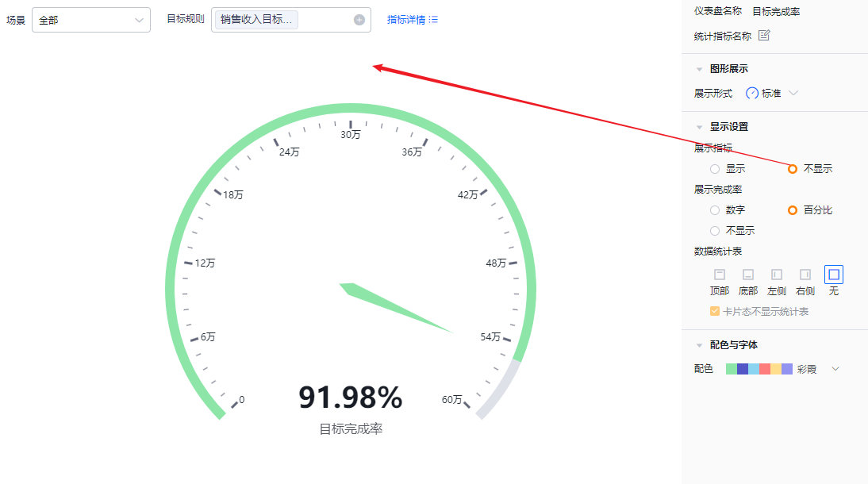Collapse the 显示设置 section
This screenshot has width=868, height=484.
tap(699, 128)
